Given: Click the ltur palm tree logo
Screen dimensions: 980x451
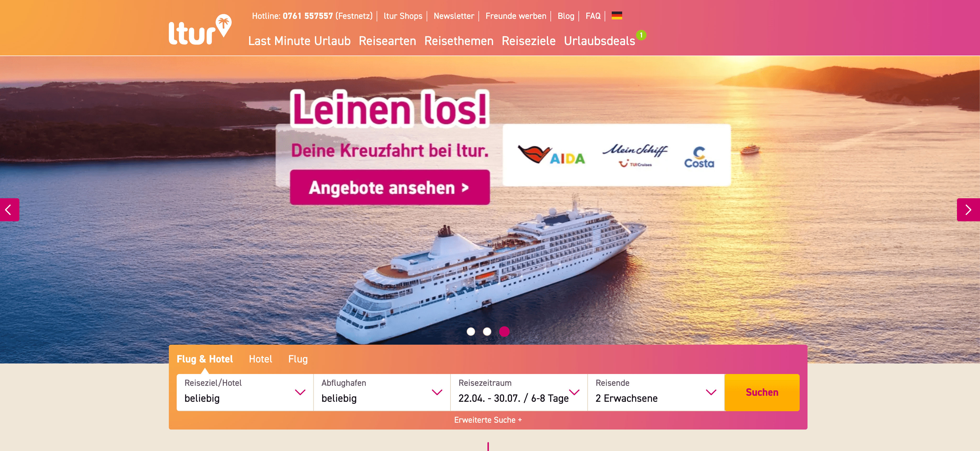Looking at the screenshot, I should click(x=200, y=30).
